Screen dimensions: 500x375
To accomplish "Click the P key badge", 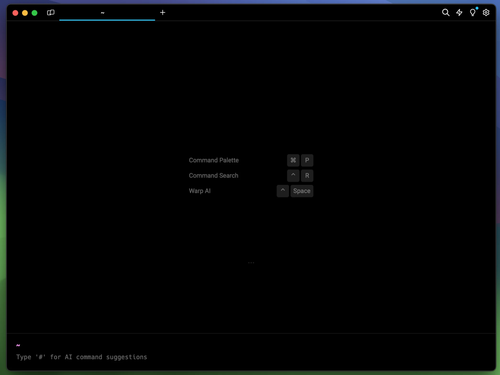I will (307, 160).
